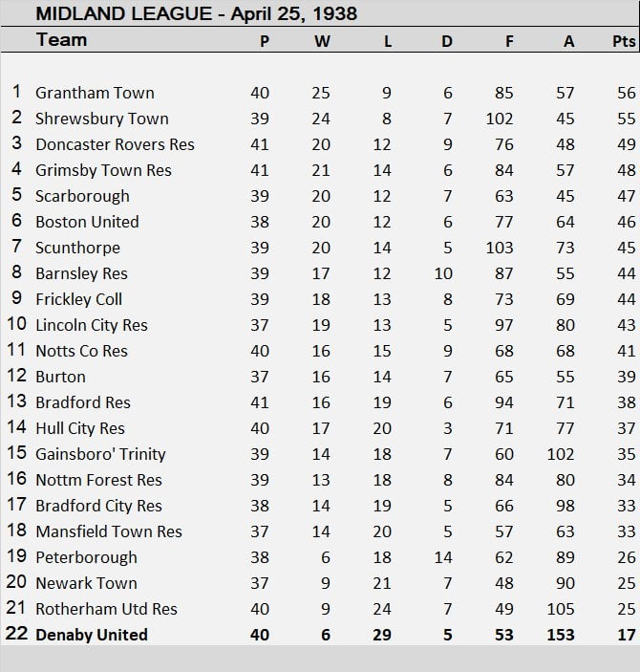This screenshot has width=640, height=672.
Task: Click the bold Denaby United team name
Action: pos(92,635)
